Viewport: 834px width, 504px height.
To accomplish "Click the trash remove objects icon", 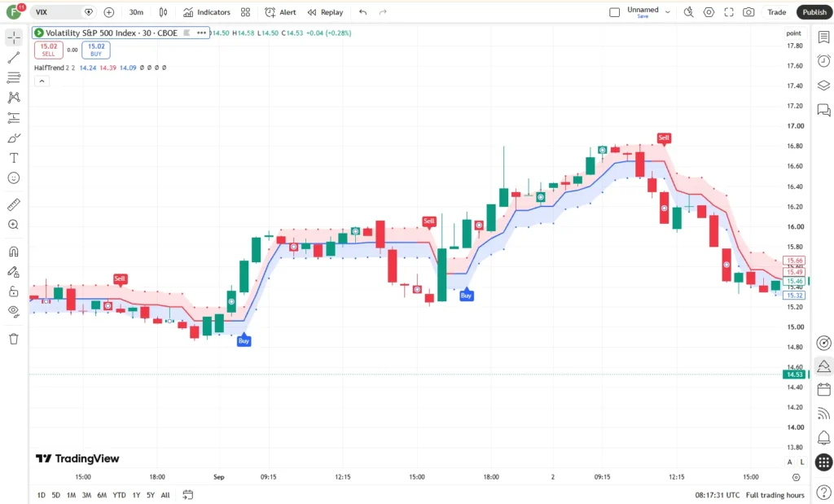I will (14, 339).
